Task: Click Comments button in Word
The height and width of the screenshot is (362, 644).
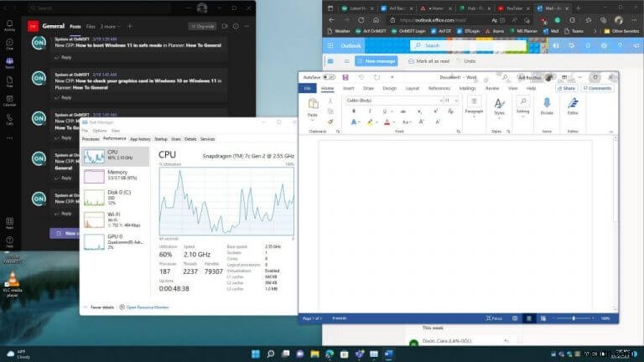Action: pos(597,88)
